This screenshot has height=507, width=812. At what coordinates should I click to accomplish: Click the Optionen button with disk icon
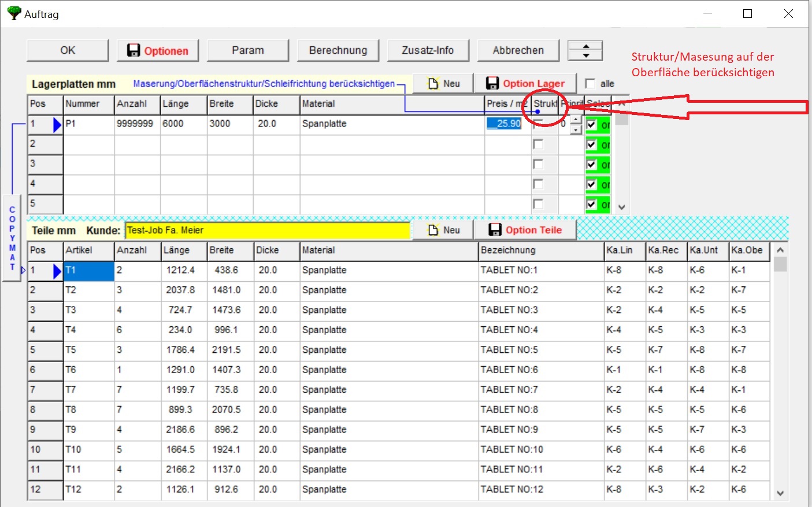[158, 51]
